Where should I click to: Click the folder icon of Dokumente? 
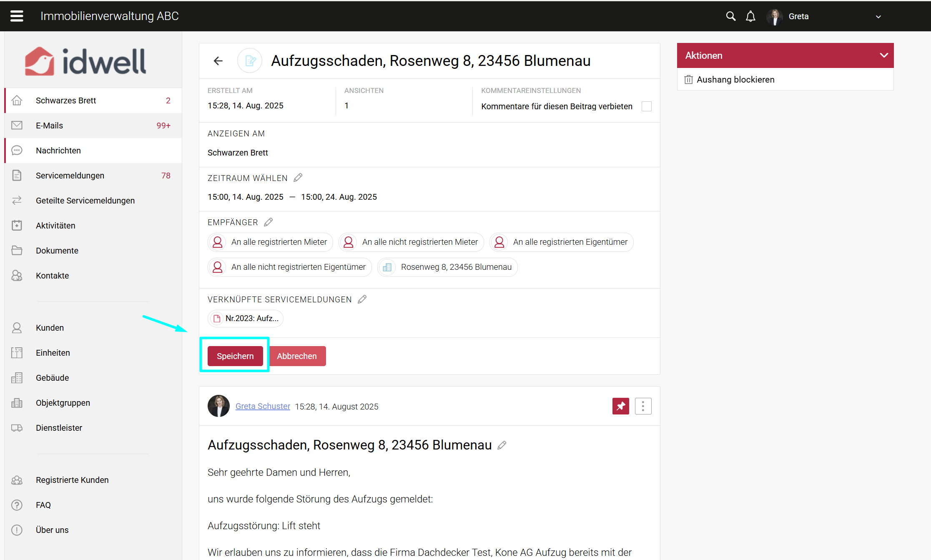point(17,250)
